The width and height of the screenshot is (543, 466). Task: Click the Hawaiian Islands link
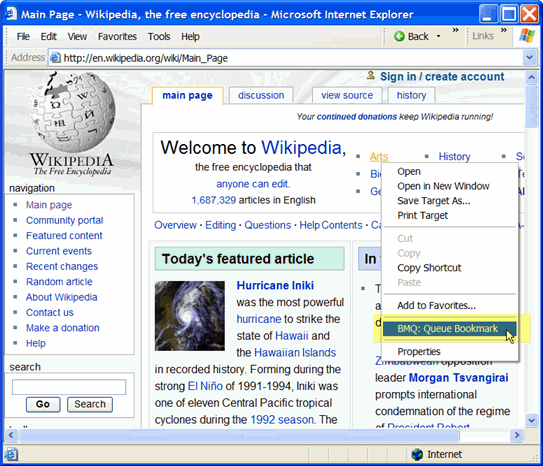(295, 352)
